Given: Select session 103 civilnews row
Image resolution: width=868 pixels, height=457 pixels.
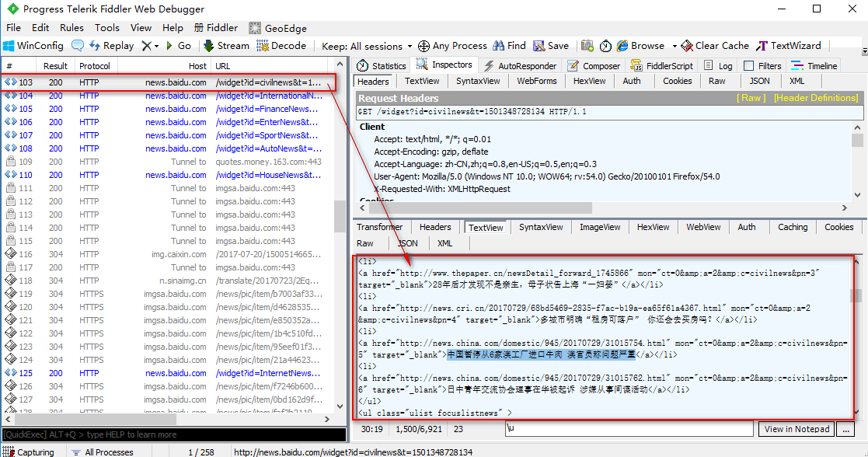Looking at the screenshot, I should (x=169, y=82).
